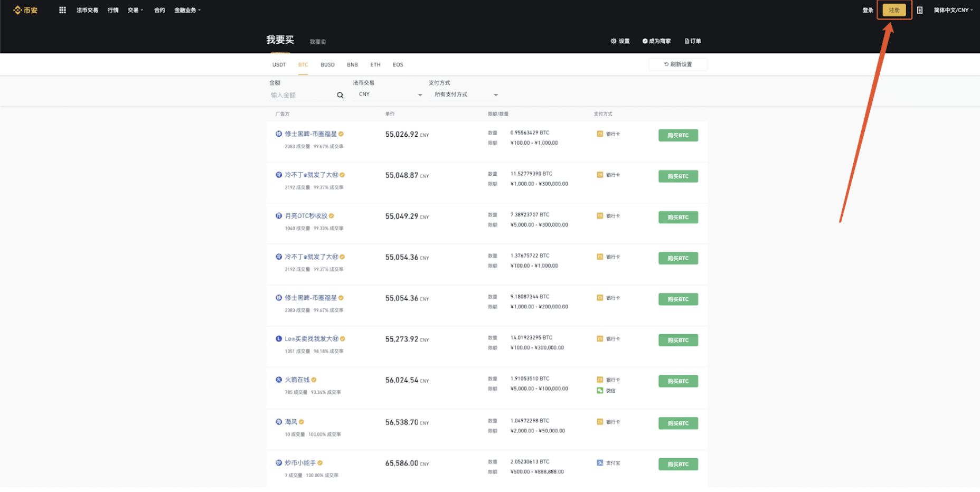Click the 登录 login link
Screen dimensions: 980x492
click(x=868, y=10)
